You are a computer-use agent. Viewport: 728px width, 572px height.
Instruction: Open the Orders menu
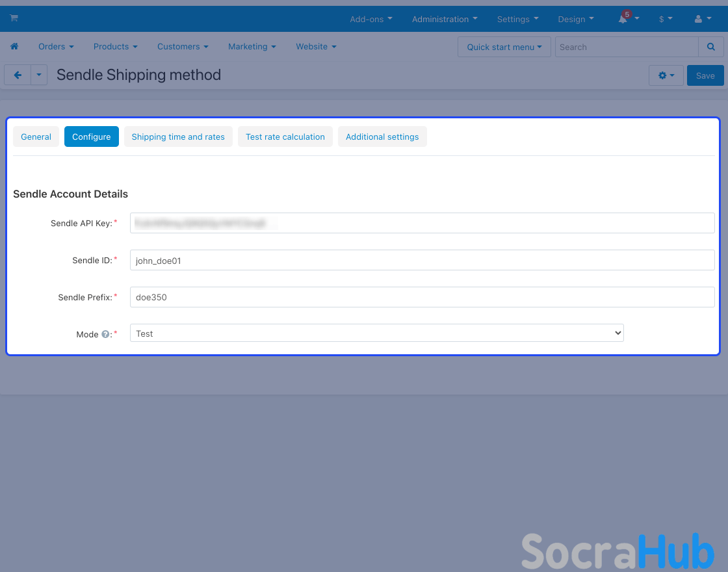(56, 47)
